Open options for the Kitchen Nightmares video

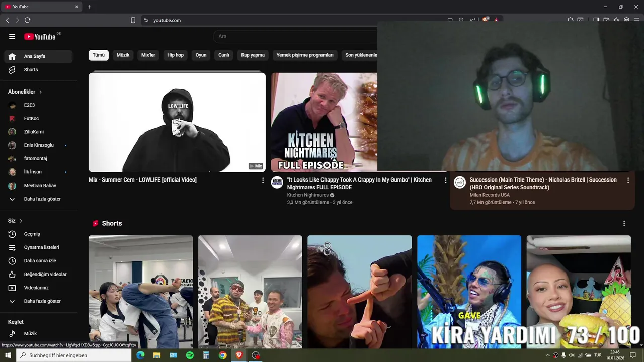tap(445, 180)
